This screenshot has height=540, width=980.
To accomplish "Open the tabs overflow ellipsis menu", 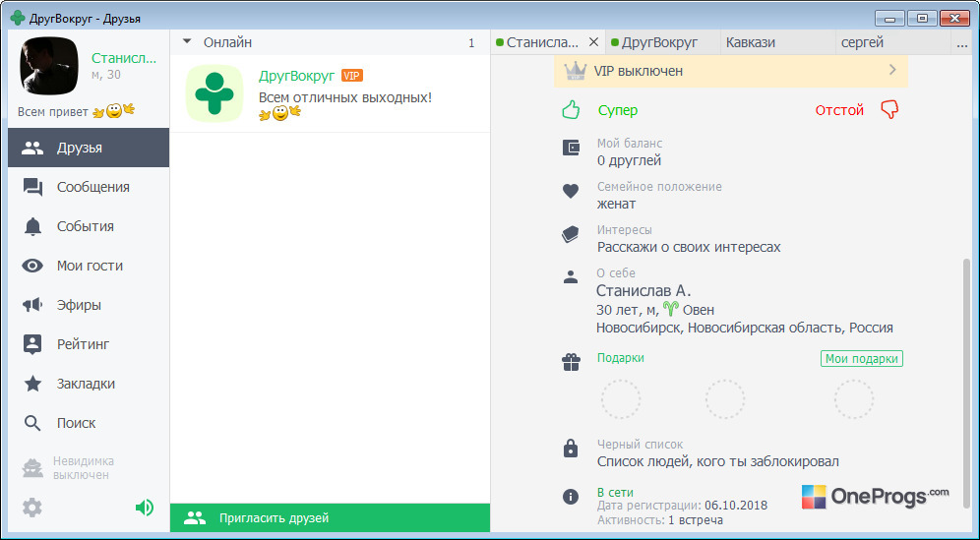I will (x=962, y=43).
